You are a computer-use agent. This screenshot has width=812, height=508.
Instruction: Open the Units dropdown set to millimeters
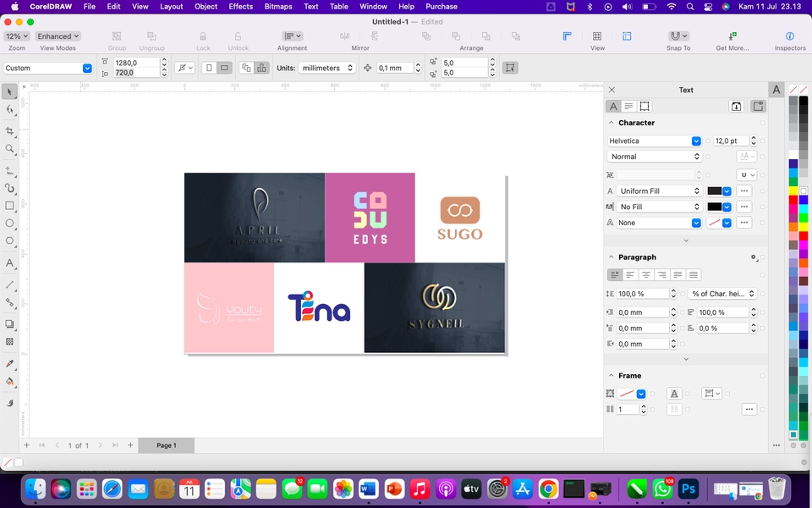click(326, 66)
